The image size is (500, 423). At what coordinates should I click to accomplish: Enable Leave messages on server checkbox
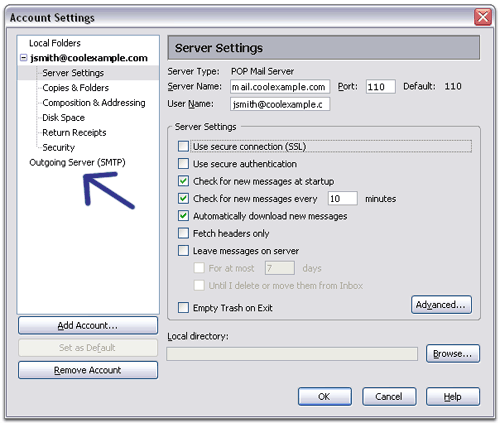click(183, 251)
